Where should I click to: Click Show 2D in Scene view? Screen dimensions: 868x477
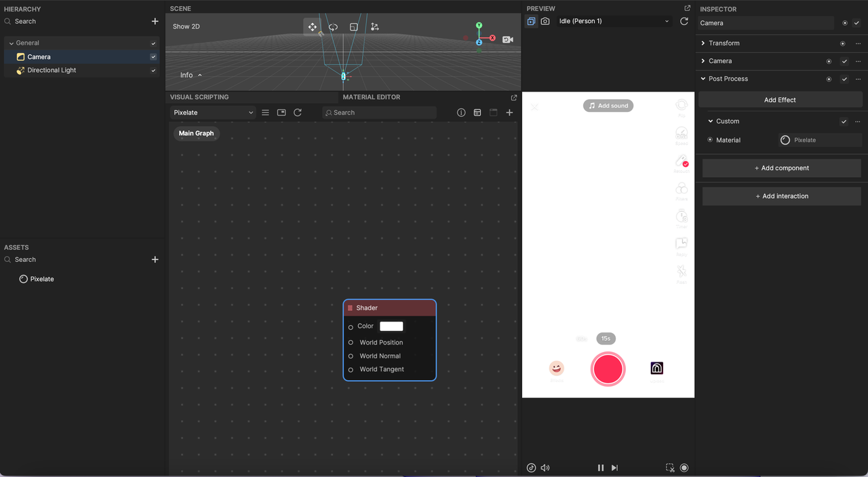point(186,26)
